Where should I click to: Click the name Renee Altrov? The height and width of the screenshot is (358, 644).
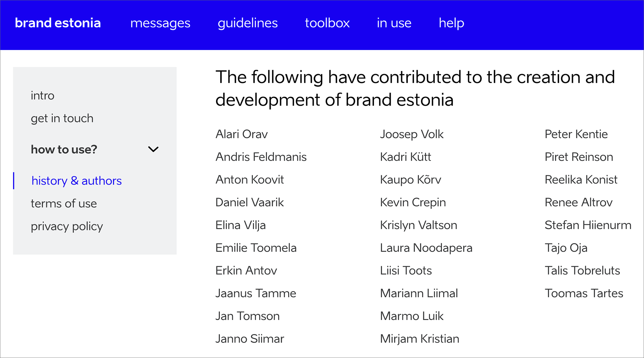[579, 202]
